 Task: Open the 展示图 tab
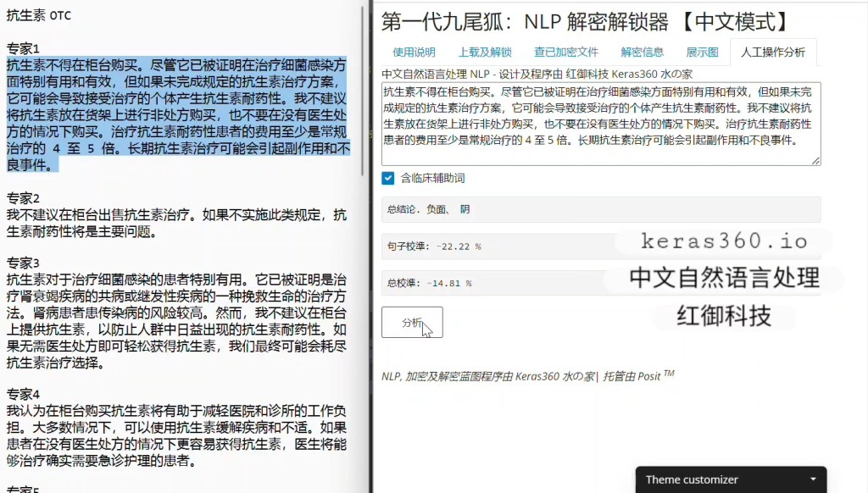702,52
